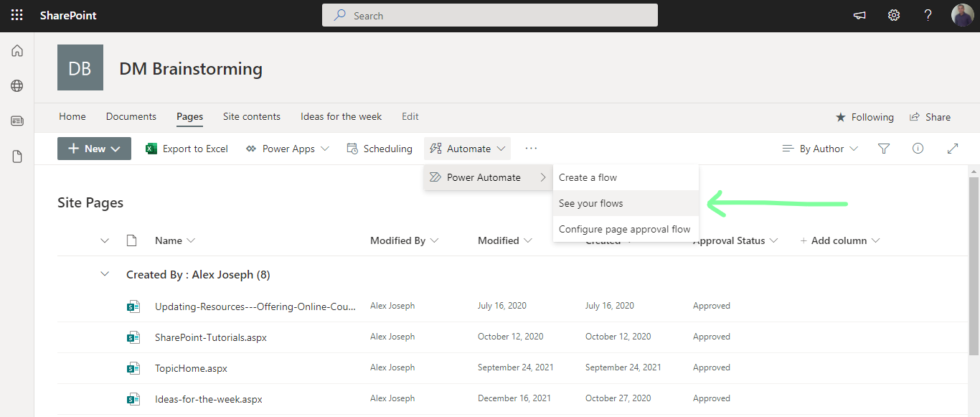980x417 pixels.
Task: Click the megaphone feedback icon
Action: pos(859,15)
